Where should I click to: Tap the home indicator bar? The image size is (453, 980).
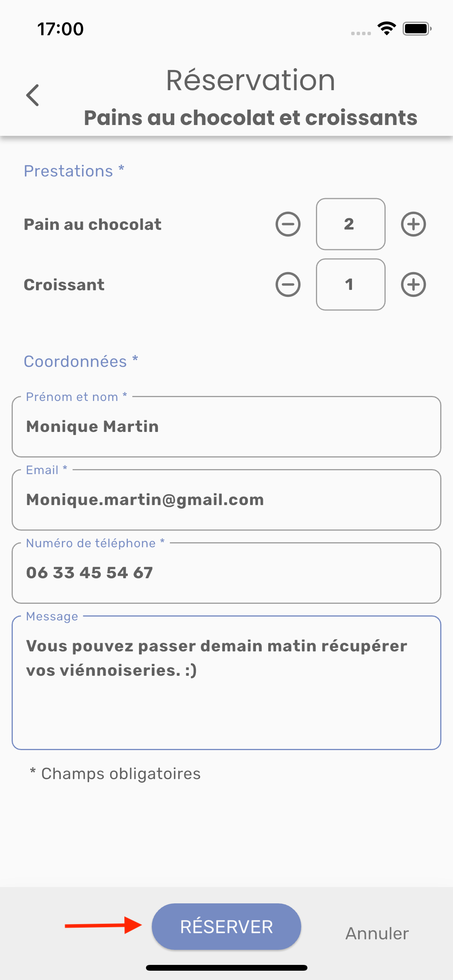coord(226,968)
